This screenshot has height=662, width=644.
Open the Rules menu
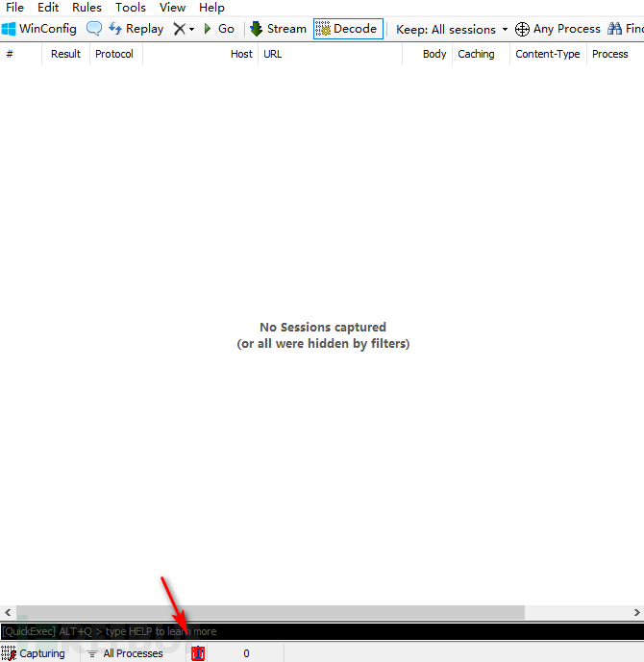87,7
